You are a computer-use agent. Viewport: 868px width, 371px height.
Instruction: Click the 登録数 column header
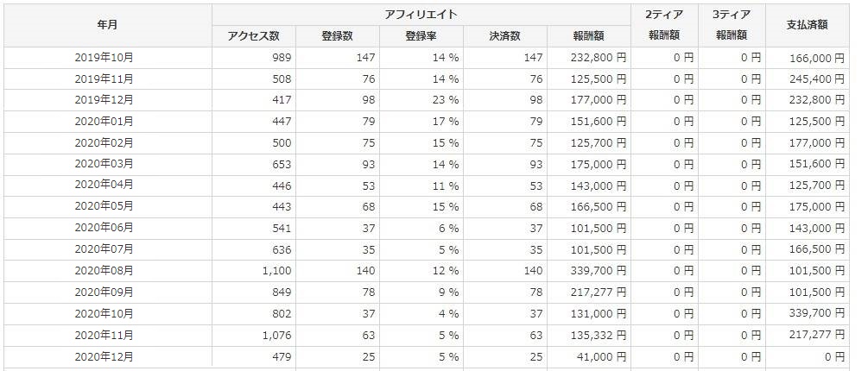(337, 36)
